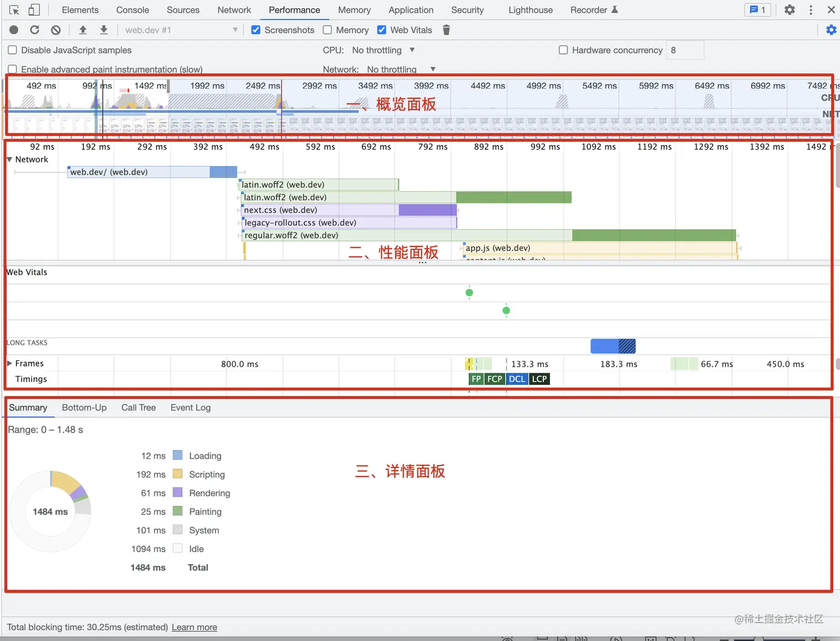Click the reload and record icon
The height and width of the screenshot is (641, 840).
tap(34, 30)
